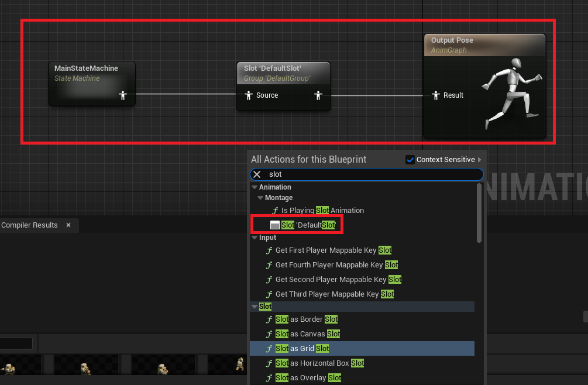
Task: Select the MainStateMachine node title
Action: [x=86, y=68]
